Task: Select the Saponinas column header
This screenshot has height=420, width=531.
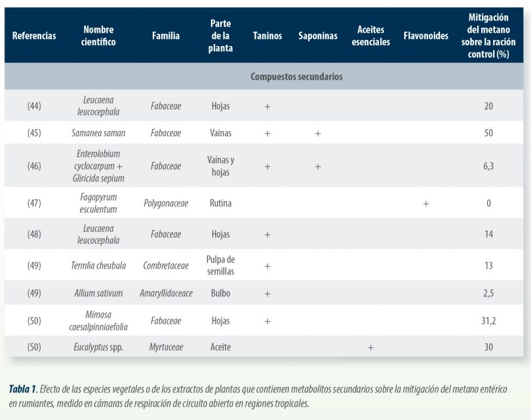Action: point(317,36)
